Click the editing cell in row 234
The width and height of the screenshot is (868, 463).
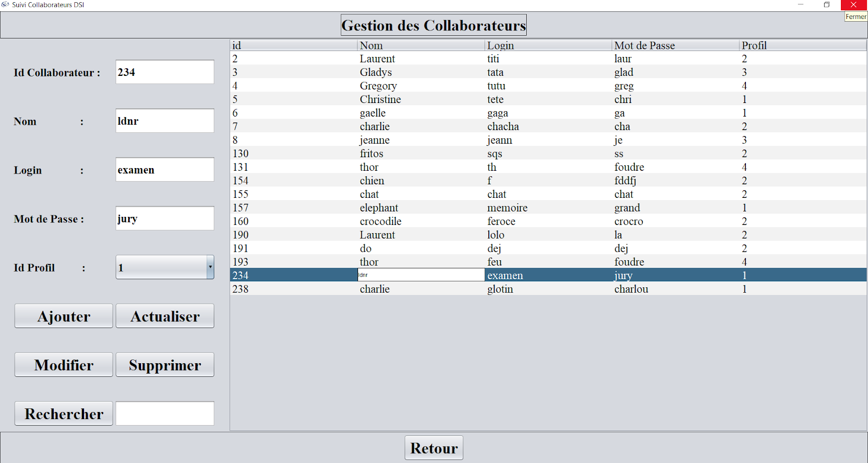point(421,275)
